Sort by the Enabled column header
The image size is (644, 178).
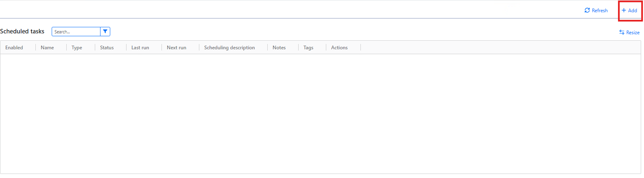(x=14, y=48)
